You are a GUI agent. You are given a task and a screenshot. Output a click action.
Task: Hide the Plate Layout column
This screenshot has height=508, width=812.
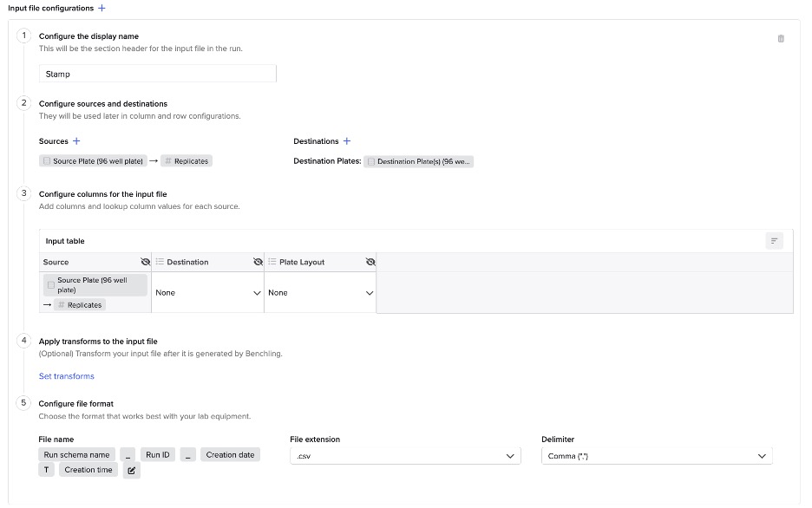pyautogui.click(x=370, y=262)
